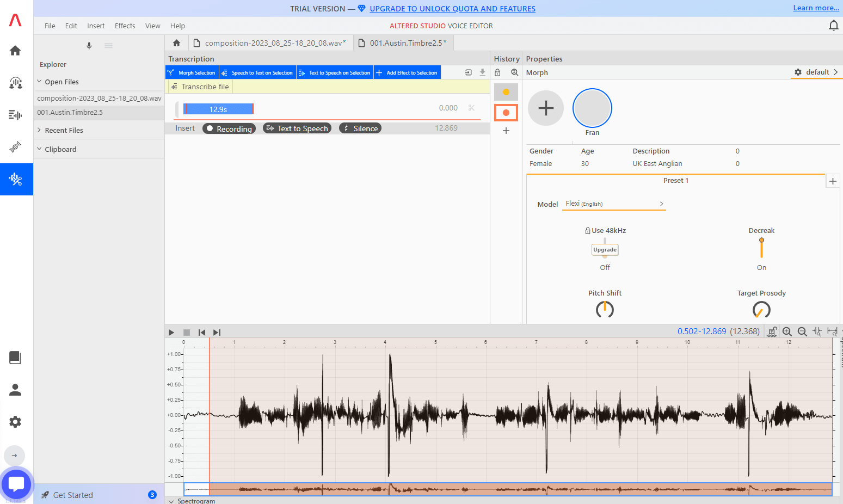The width and height of the screenshot is (843, 504).
Task: Open the default properties preset dropdown
Action: coord(816,72)
